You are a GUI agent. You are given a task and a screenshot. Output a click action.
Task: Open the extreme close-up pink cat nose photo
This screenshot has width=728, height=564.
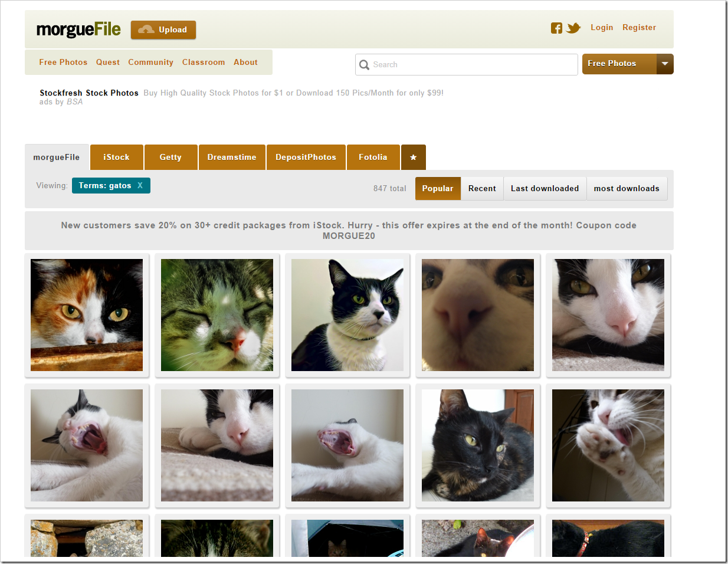(x=478, y=315)
